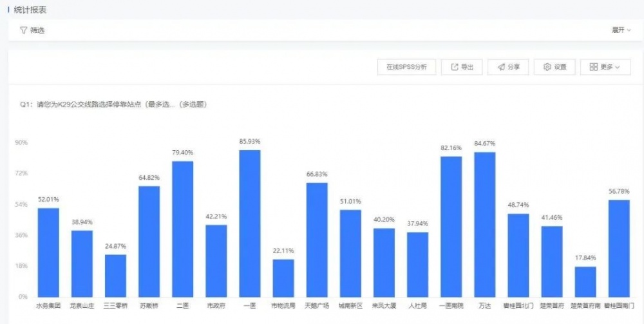Click the 二医 bar at 79.40%
This screenshot has height=324, width=644.
[x=183, y=229]
